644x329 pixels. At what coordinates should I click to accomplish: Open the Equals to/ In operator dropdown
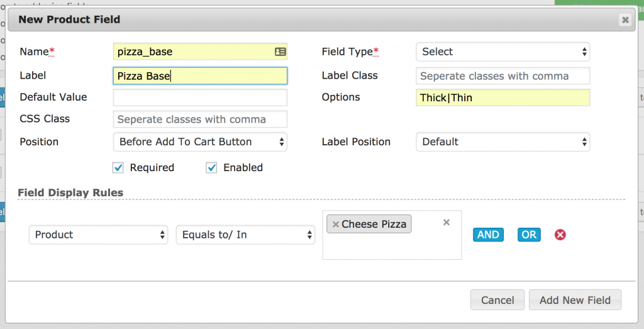[x=246, y=235]
